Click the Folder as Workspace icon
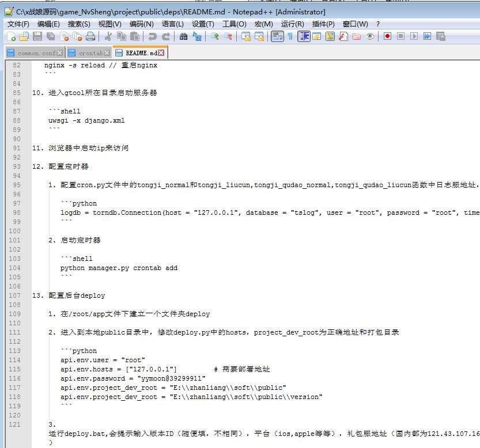Screen dimensions: 480x448 [x=356, y=36]
